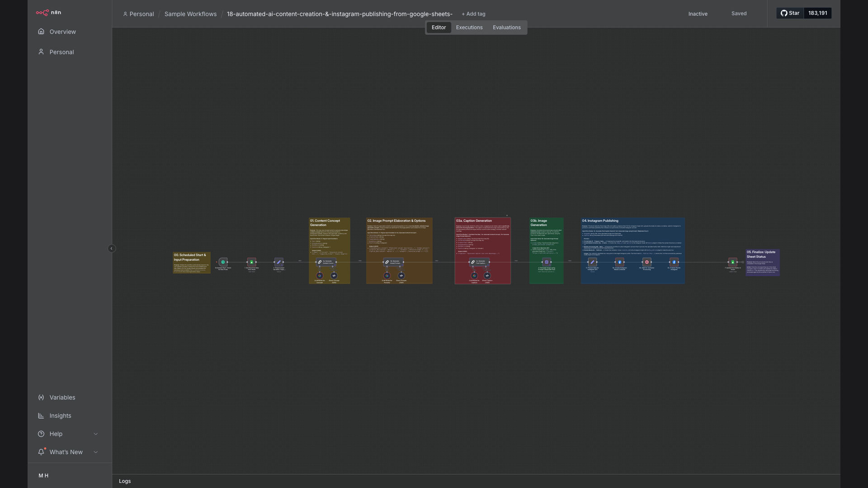868x488 pixels.
Task: Click the Saved status text
Action: click(x=739, y=14)
